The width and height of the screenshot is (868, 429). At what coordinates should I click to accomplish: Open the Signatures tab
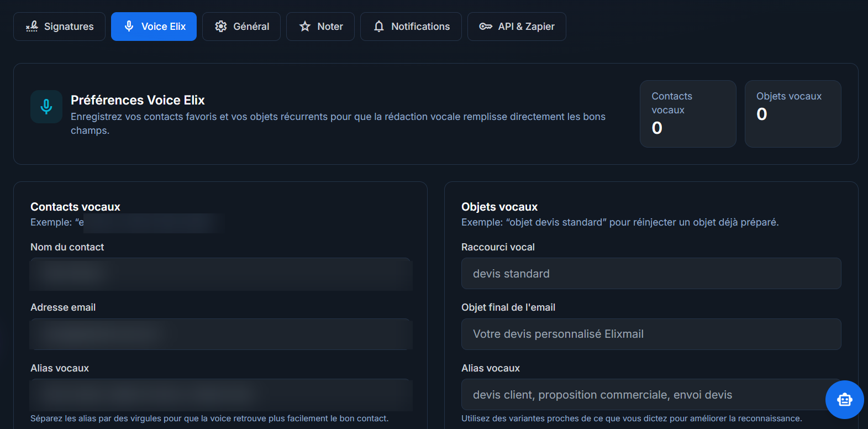coord(59,27)
